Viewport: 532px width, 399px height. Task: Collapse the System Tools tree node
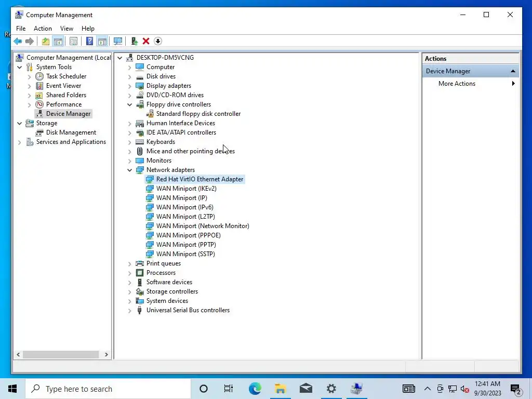point(20,67)
